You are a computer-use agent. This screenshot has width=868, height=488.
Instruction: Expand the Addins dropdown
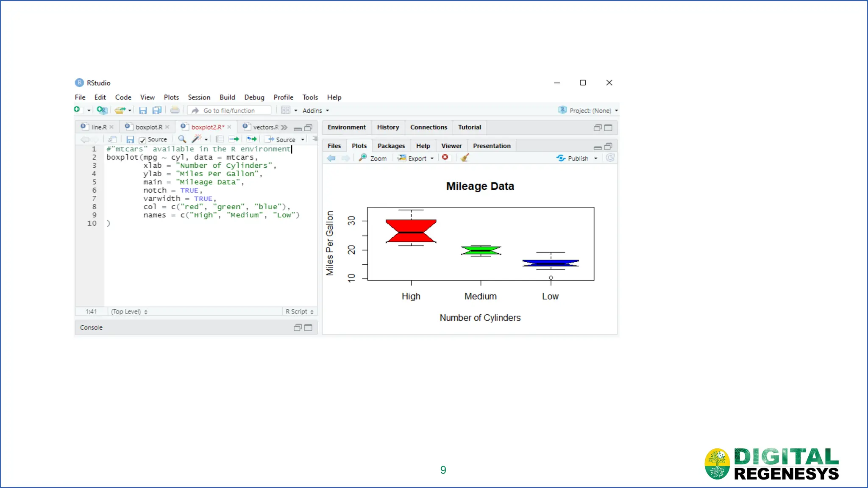pyautogui.click(x=315, y=111)
